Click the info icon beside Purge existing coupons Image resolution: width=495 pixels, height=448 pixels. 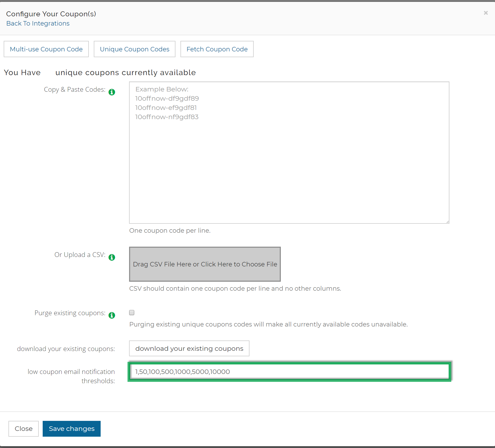(112, 315)
